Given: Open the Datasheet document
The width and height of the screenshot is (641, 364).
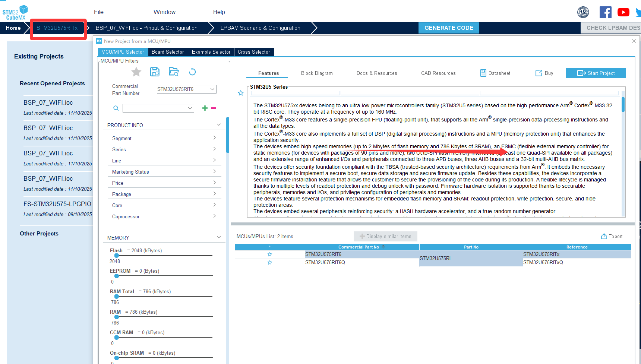Looking at the screenshot, I should [x=495, y=73].
